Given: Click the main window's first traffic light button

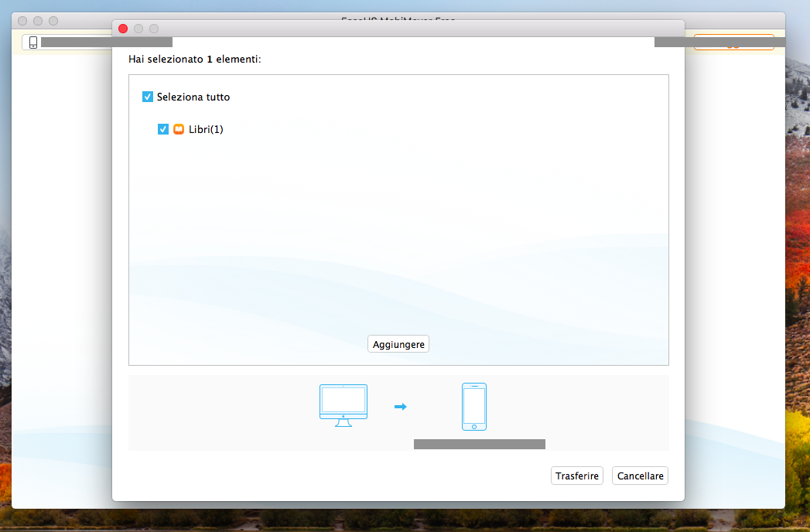Looking at the screenshot, I should point(22,21).
